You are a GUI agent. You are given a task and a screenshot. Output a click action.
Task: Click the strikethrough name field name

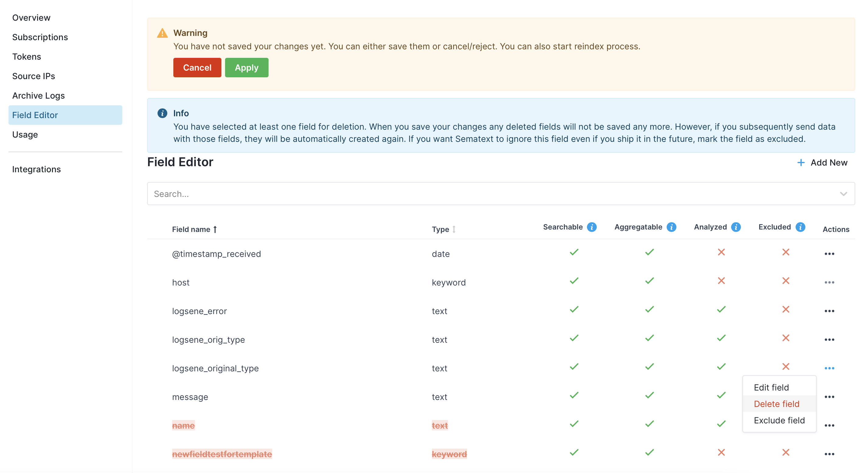click(x=183, y=426)
